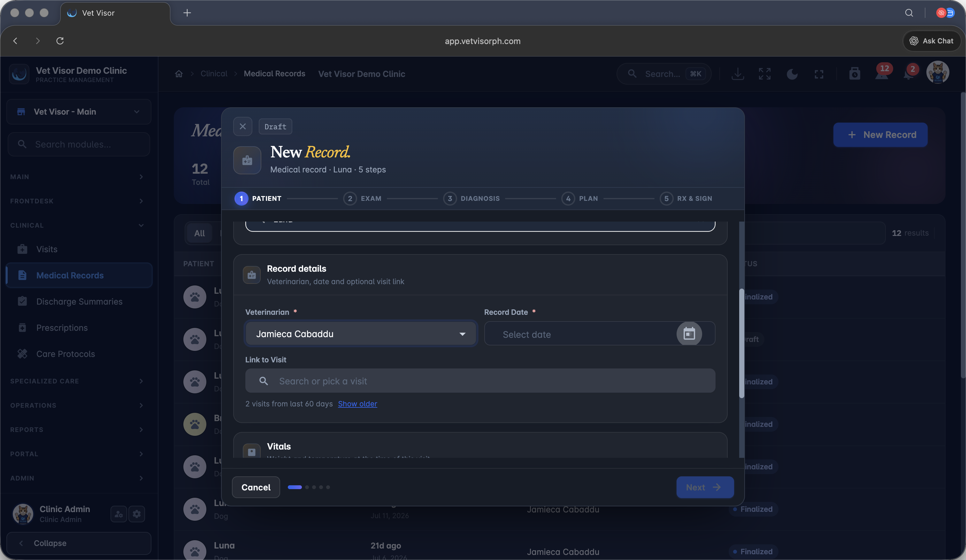The width and height of the screenshot is (966, 560).
Task: Click the Search modules field
Action: click(79, 144)
